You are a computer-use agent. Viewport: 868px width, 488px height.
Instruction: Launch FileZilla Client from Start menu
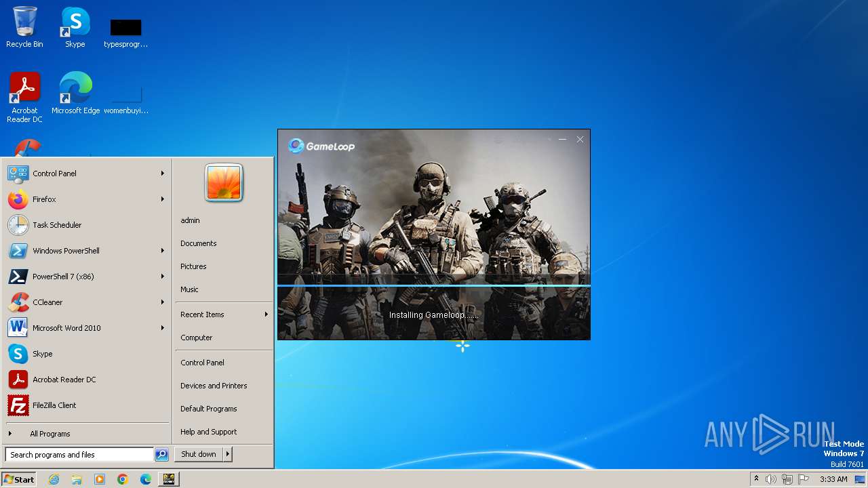click(x=86, y=405)
